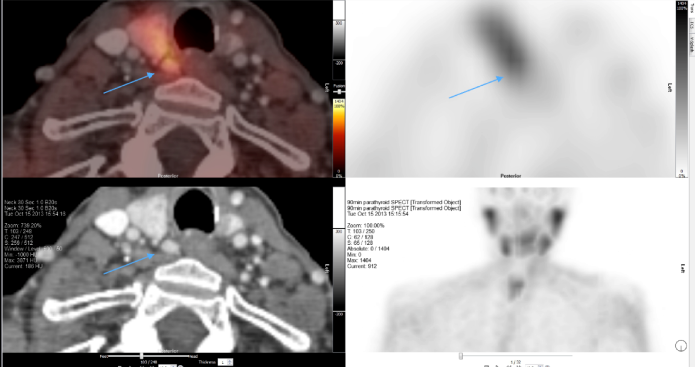Click the hot-metal fusion color scale bar
695x367 pixels.
pyautogui.click(x=339, y=138)
